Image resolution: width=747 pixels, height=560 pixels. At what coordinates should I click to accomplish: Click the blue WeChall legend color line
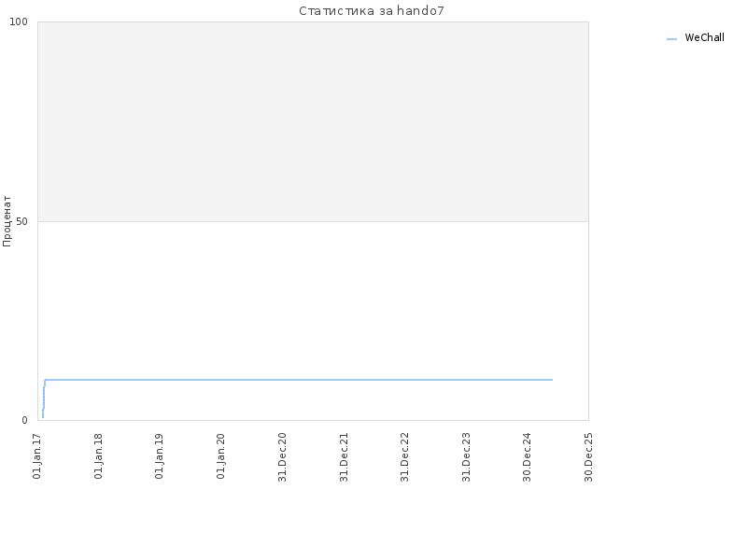coord(671,39)
